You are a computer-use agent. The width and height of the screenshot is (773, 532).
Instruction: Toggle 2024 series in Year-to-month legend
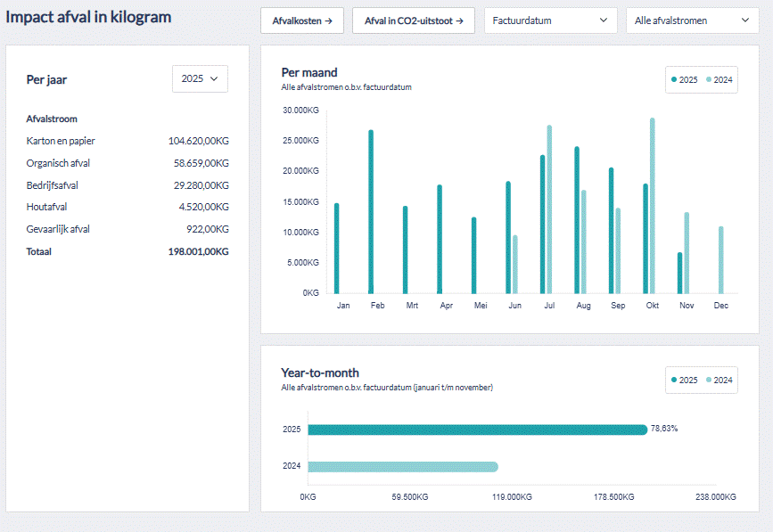pyautogui.click(x=720, y=380)
